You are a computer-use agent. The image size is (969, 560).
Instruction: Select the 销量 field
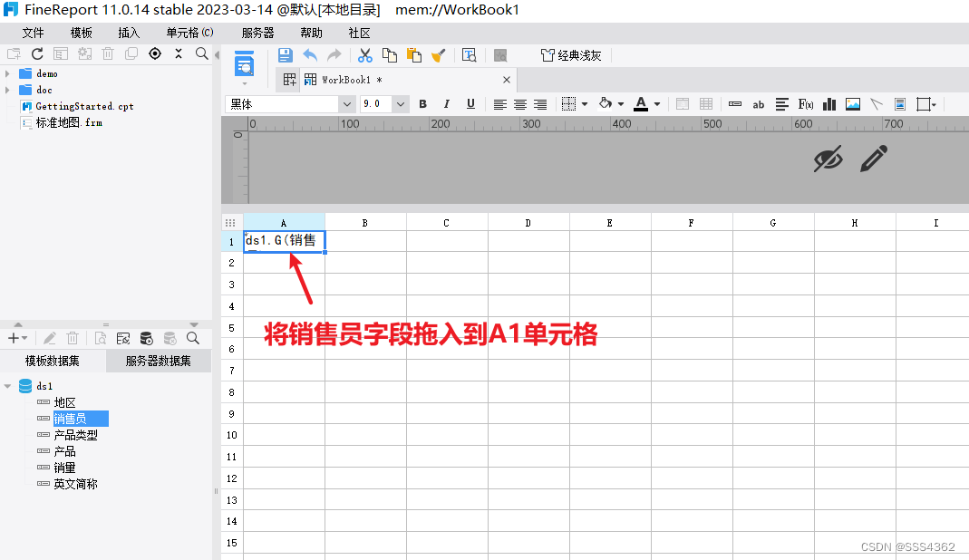tap(64, 468)
